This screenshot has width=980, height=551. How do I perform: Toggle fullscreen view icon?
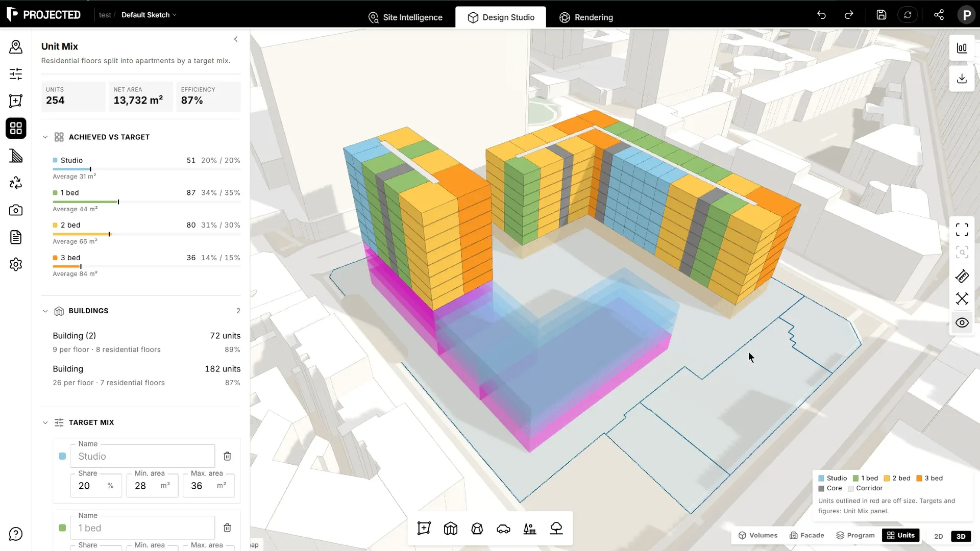[x=962, y=230]
